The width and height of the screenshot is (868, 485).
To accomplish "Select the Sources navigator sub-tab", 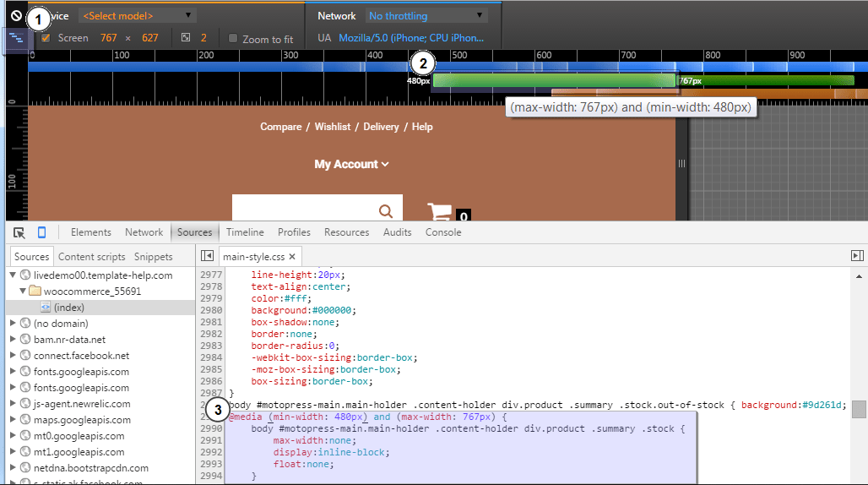I will click(x=31, y=257).
